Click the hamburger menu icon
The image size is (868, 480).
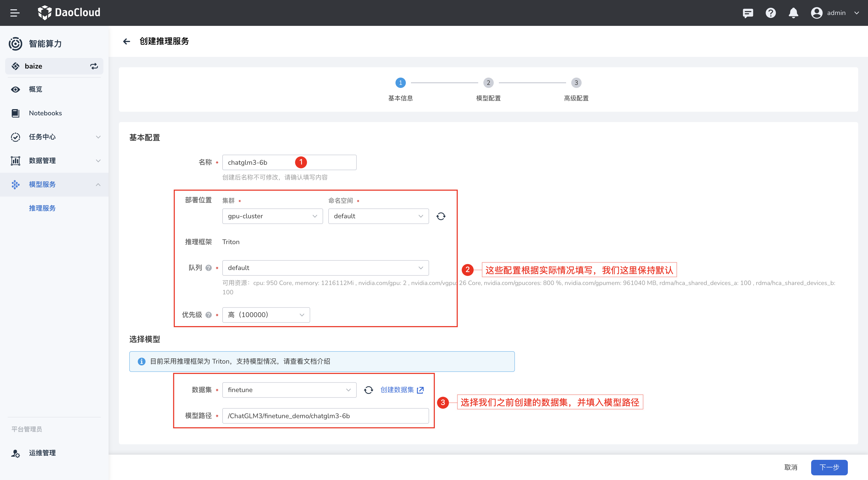pyautogui.click(x=15, y=13)
